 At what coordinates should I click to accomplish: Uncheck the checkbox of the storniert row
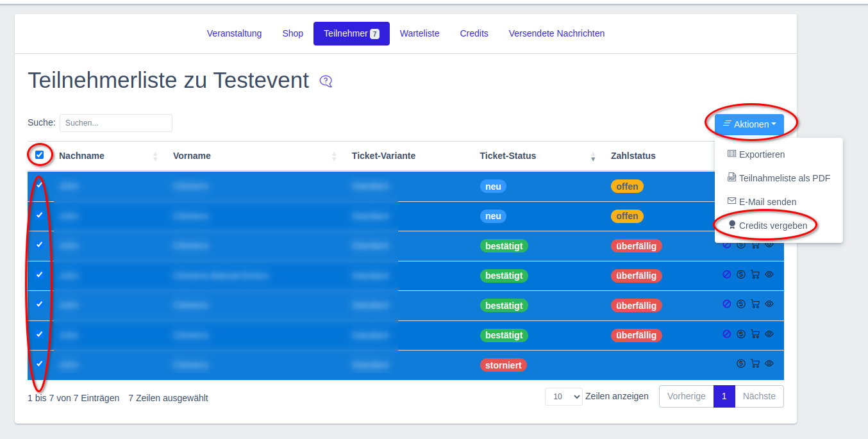[40, 363]
